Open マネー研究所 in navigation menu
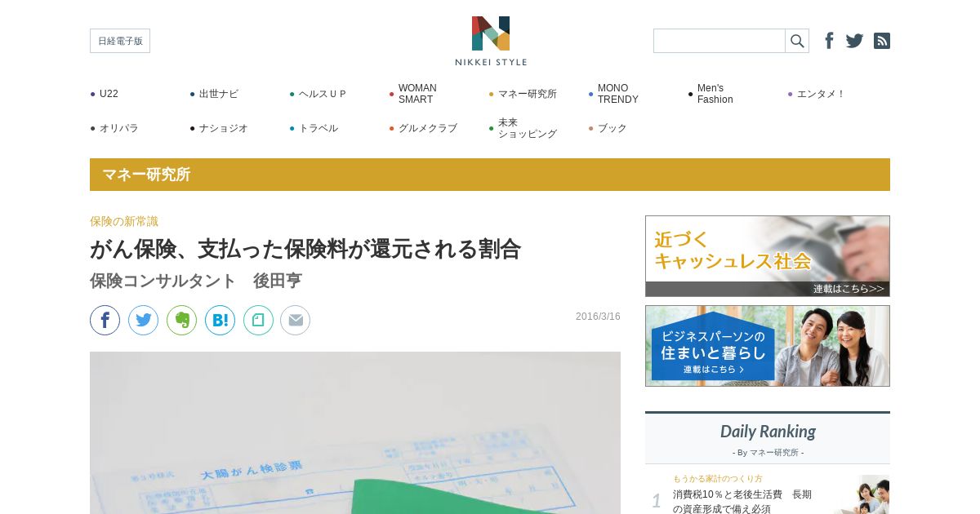The width and height of the screenshot is (980, 514). 527,94
